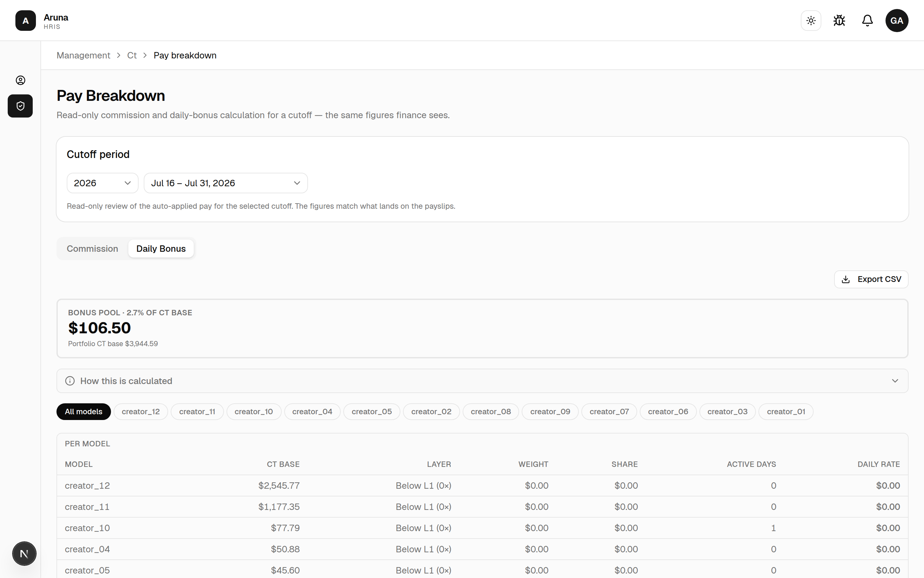Click Pay breakdown breadcrumb

(185, 56)
